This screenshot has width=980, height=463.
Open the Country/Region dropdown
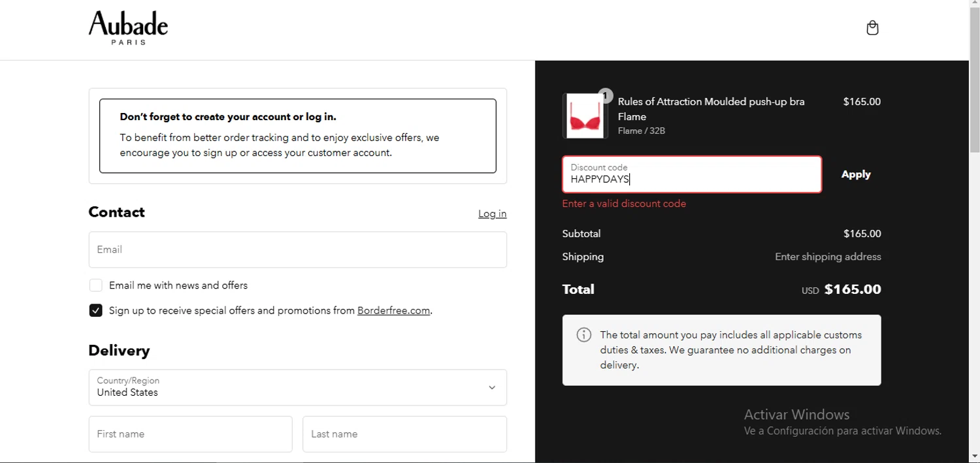point(298,387)
